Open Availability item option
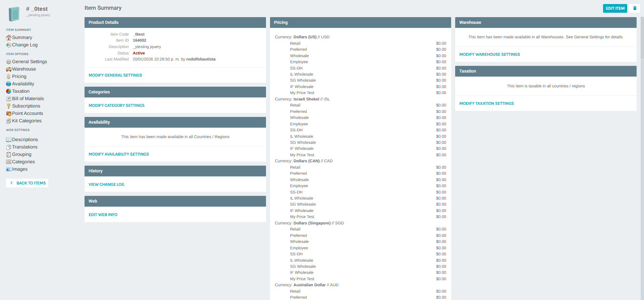The height and width of the screenshot is (300, 644). coord(23,84)
